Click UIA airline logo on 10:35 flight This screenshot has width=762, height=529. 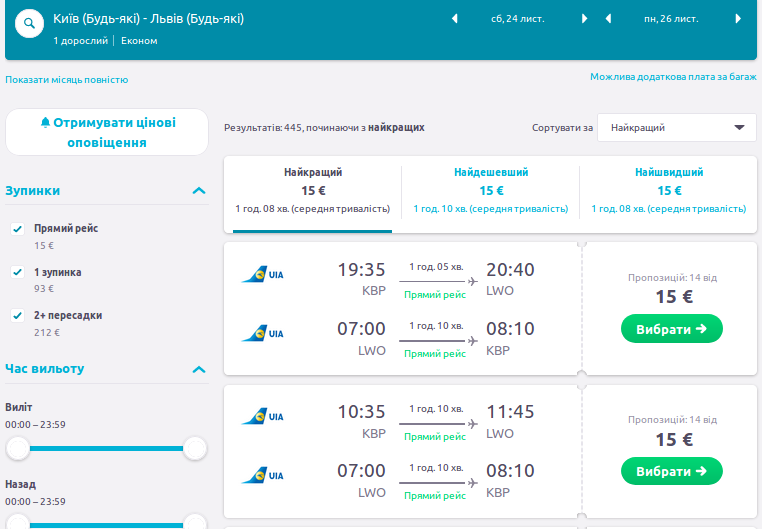[262, 416]
